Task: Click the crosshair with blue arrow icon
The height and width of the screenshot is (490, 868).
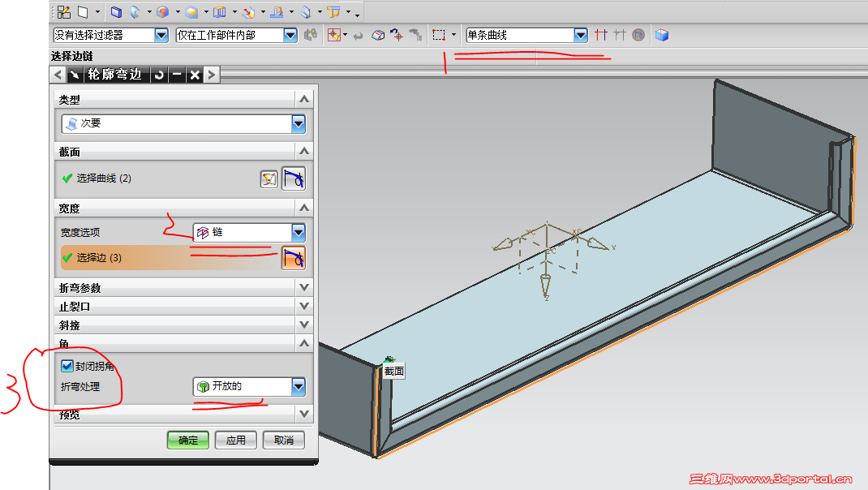Action: [397, 35]
